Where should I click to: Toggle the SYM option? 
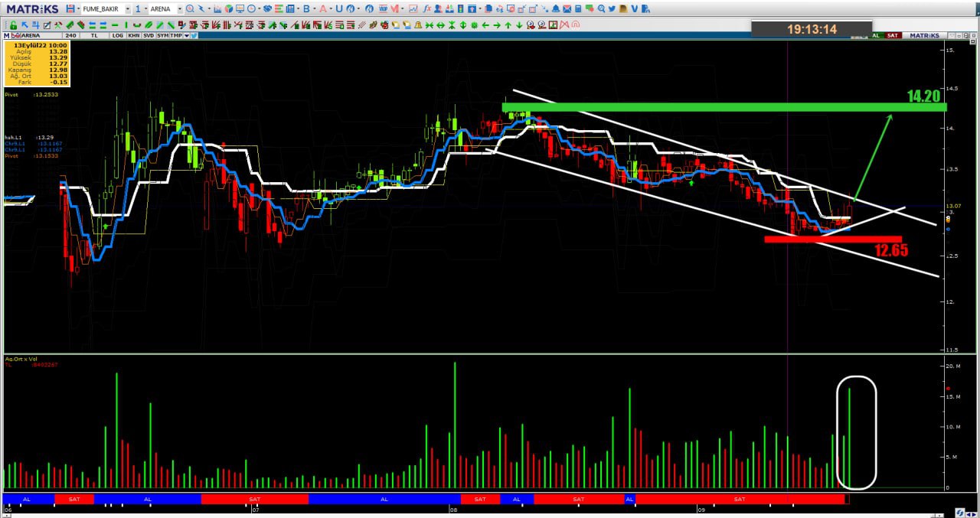(x=163, y=36)
